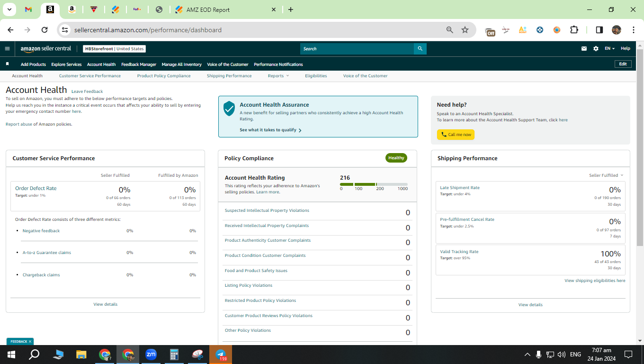
Task: Close the AMZ EOD Report tab
Action: [x=274, y=9]
